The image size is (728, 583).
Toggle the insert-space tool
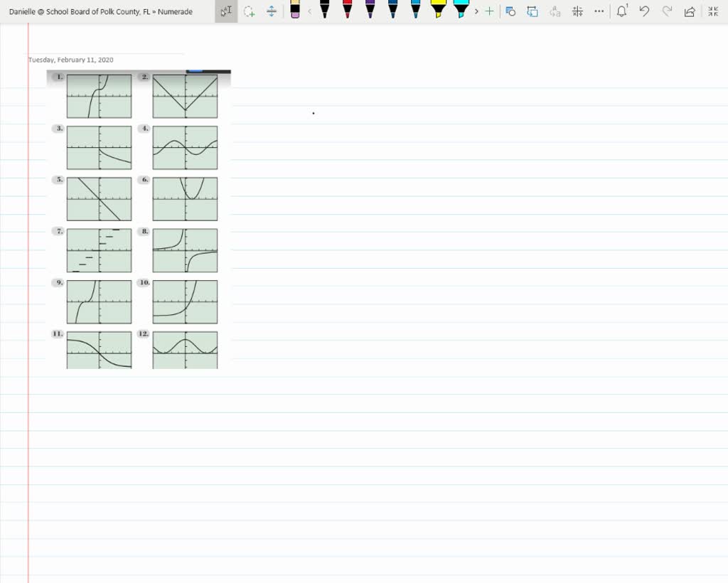click(x=269, y=11)
